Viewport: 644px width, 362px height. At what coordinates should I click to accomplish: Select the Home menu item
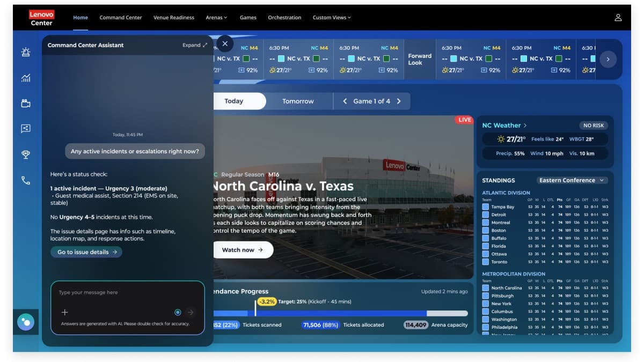coord(80,18)
